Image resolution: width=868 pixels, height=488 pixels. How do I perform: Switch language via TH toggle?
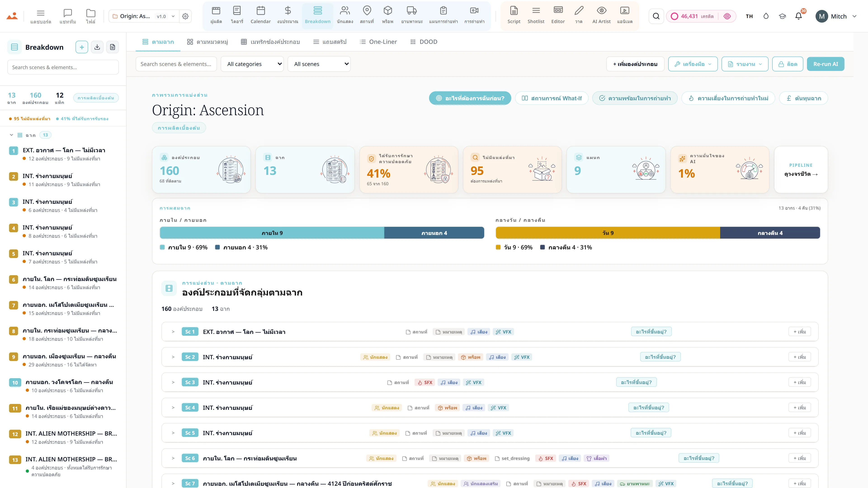749,16
